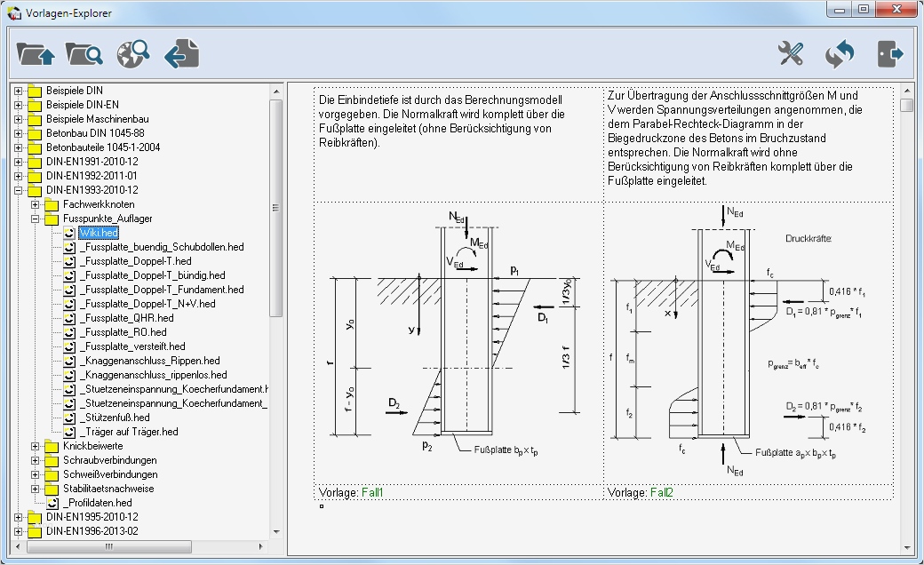Select _Profildaten.hed in the tree
The width and height of the screenshot is (924, 565).
[x=97, y=503]
